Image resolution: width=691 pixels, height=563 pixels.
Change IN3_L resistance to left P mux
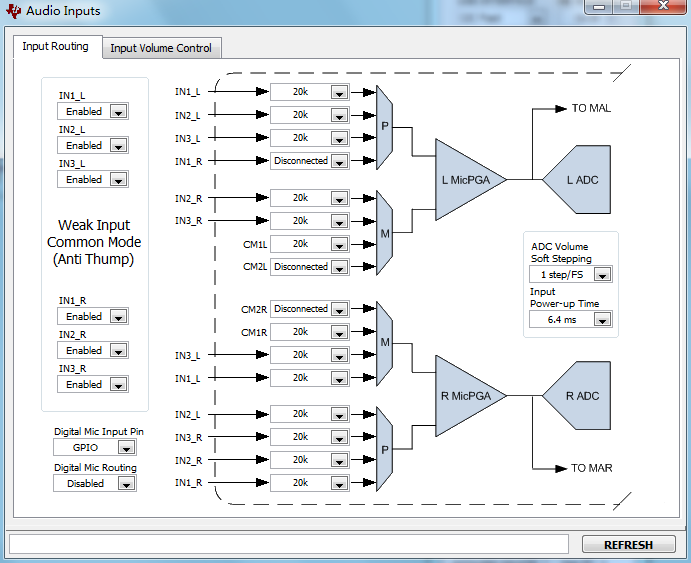(310, 138)
